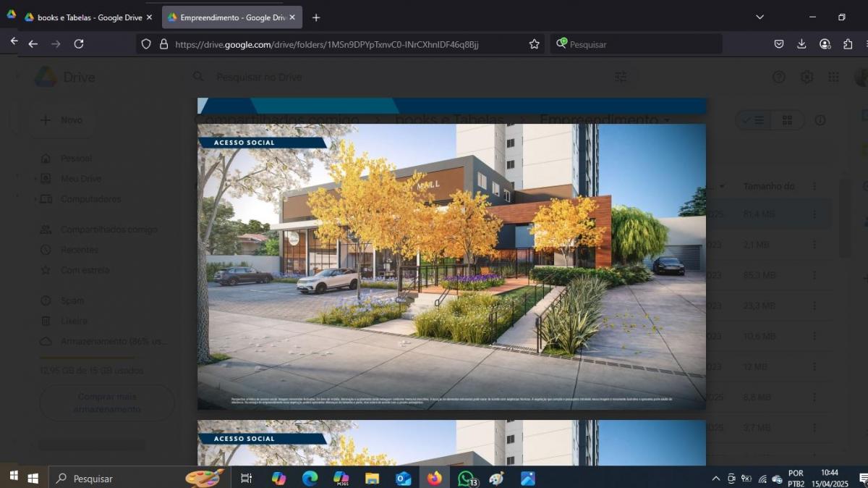Open the list all tabs dropdown
The height and width of the screenshot is (488, 868).
coord(759,17)
